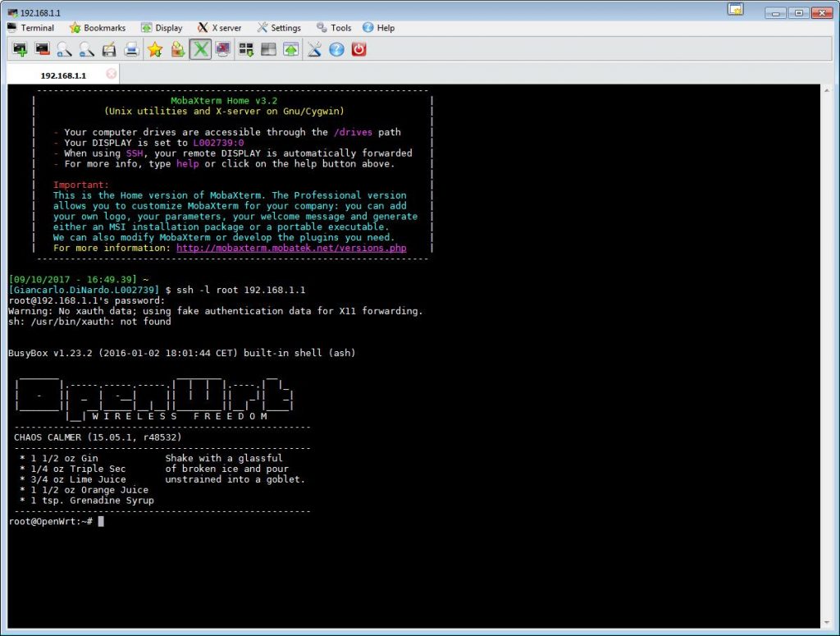Click the terminal prompt input area
The image size is (840, 636).
tap(100, 520)
